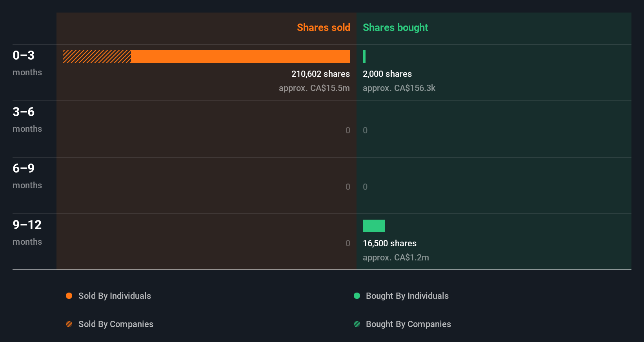Viewport: 644px width, 342px height.
Task: Click the 6–9 months row label
Action: tap(27, 176)
